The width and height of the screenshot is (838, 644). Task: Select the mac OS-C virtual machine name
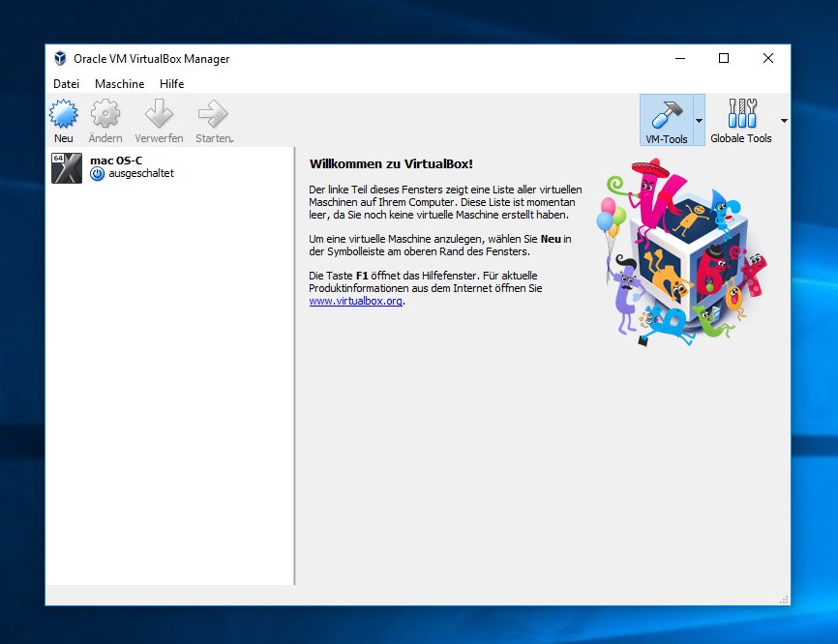[116, 161]
